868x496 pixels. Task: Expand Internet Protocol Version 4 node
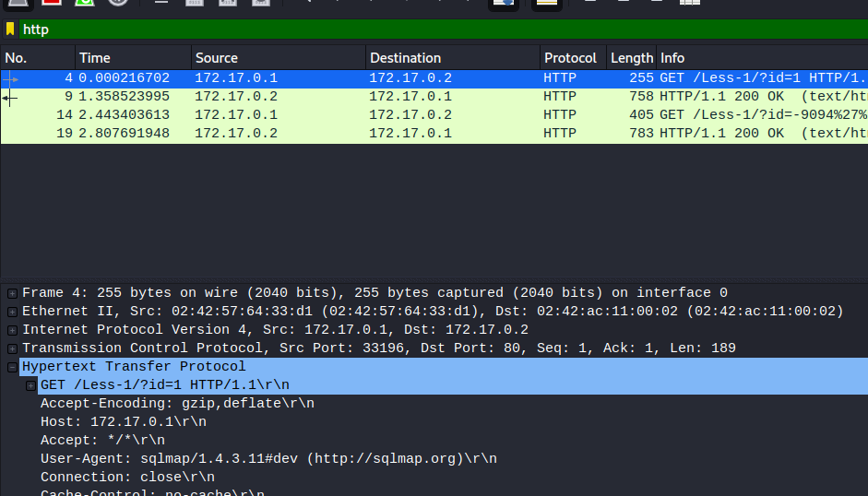12,330
